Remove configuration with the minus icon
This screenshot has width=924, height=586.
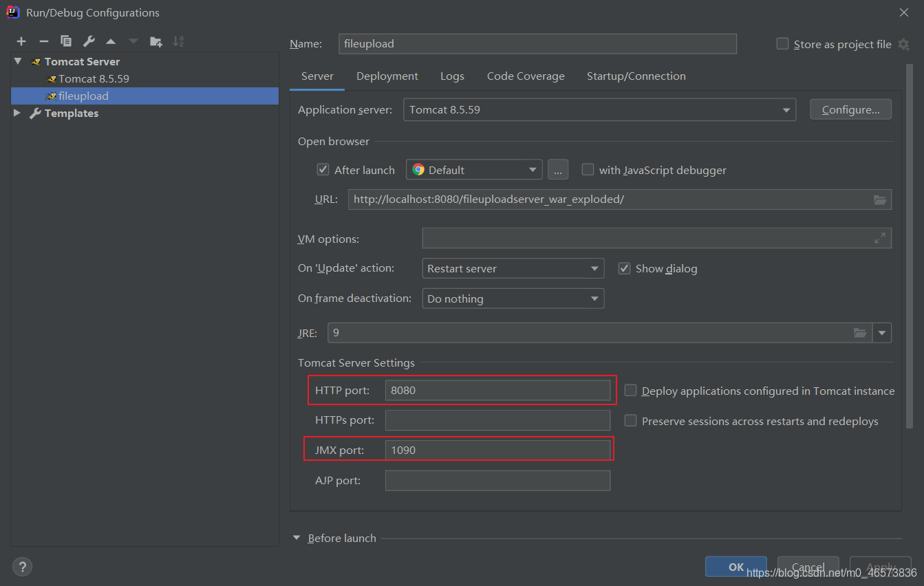coord(43,41)
